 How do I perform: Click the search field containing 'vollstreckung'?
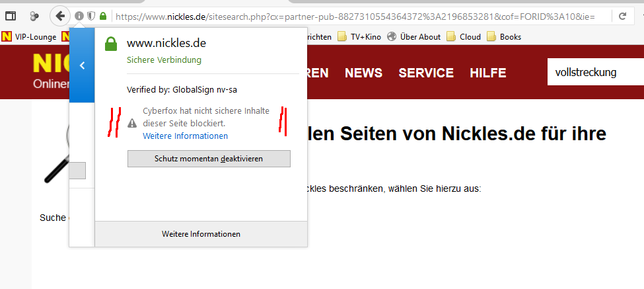[x=596, y=72]
